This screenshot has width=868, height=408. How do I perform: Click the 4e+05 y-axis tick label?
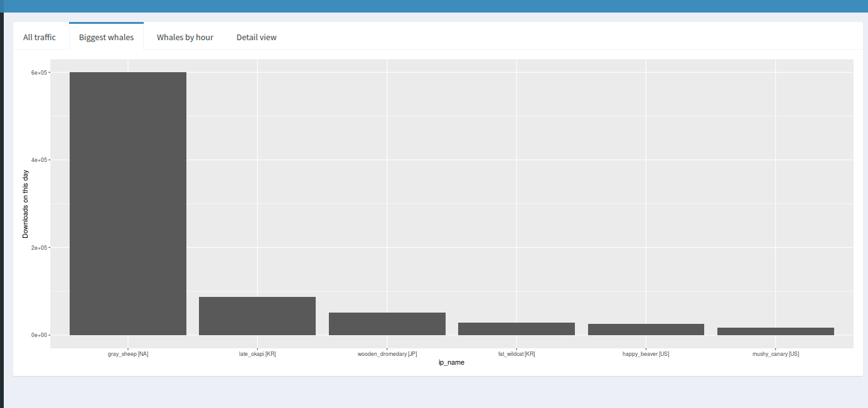(x=38, y=160)
